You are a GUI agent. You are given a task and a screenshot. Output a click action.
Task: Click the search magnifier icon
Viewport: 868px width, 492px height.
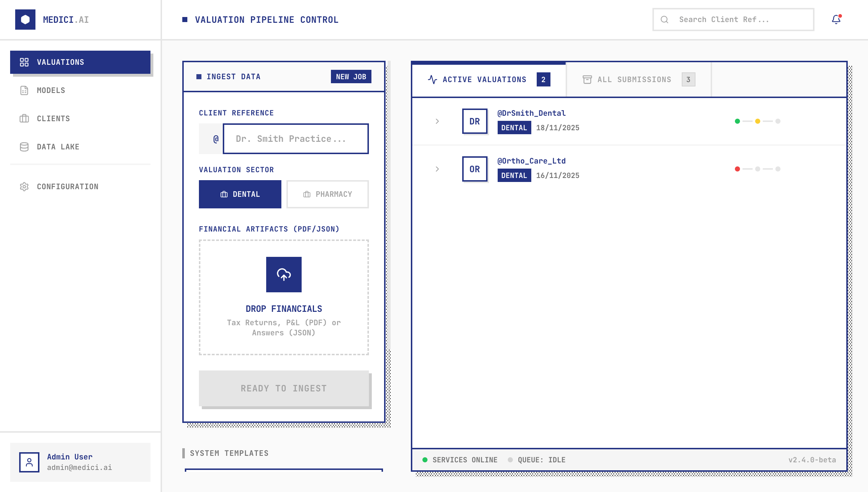[665, 19]
